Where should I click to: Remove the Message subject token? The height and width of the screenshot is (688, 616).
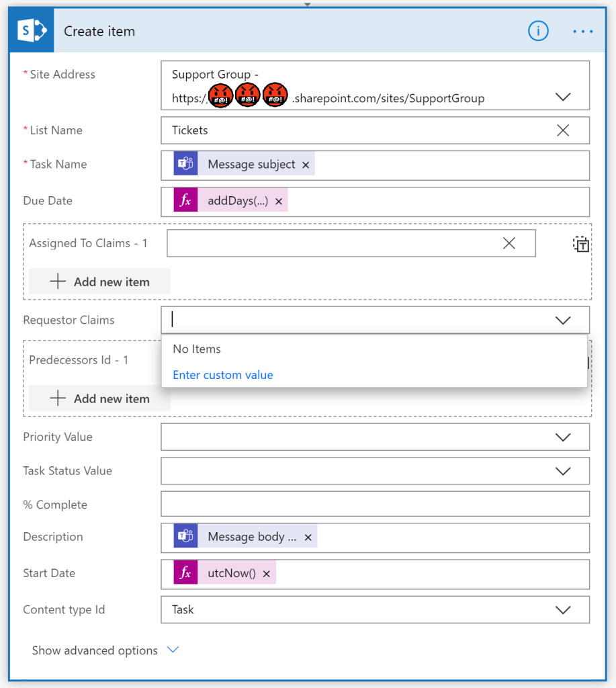(x=306, y=165)
